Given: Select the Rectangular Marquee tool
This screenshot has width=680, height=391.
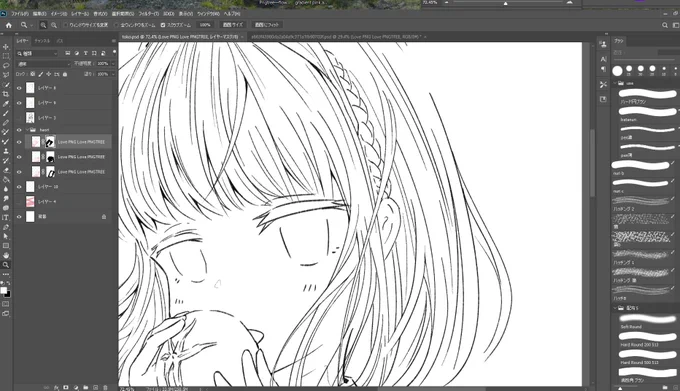Looking at the screenshot, I should 6,56.
